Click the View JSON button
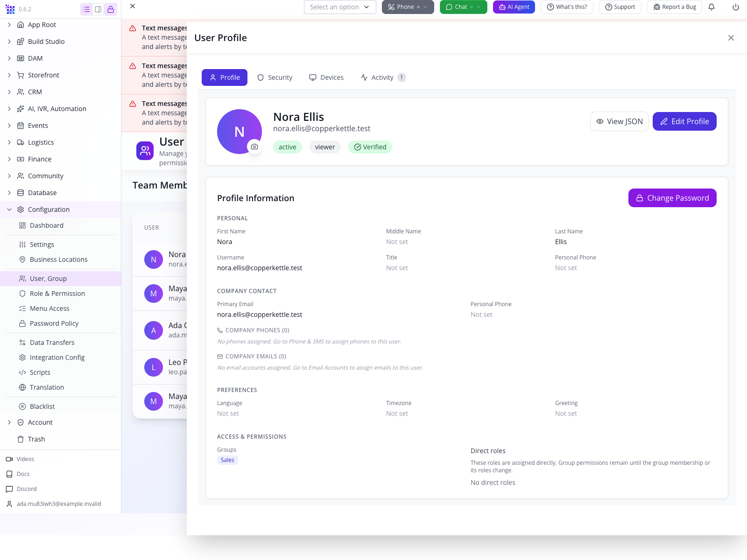The height and width of the screenshot is (560, 747). [x=620, y=121]
